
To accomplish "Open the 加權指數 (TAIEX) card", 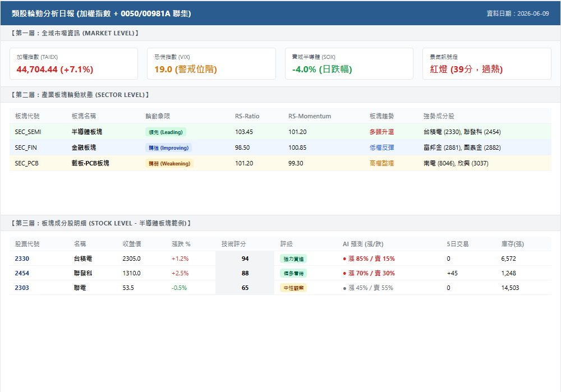I will click(x=73, y=64).
